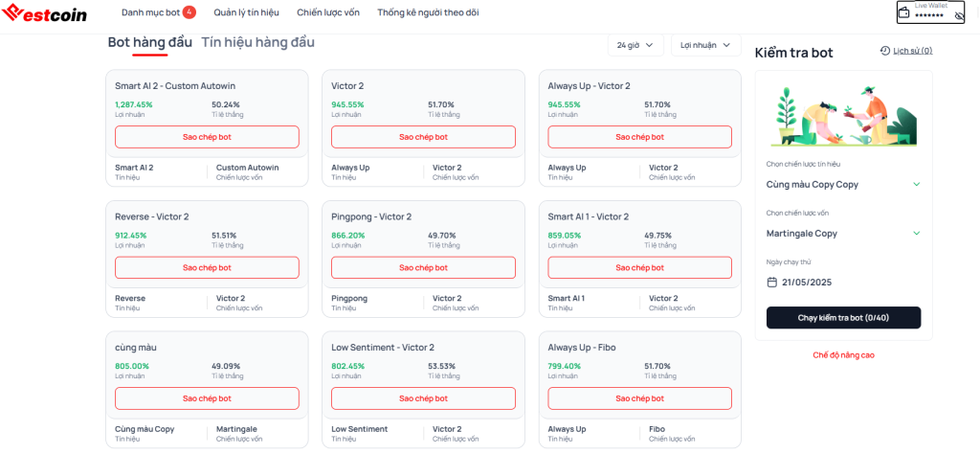This screenshot has height=454, width=980.
Task: Click the gardening illustration in Kiểm tra bot
Action: coord(844,116)
